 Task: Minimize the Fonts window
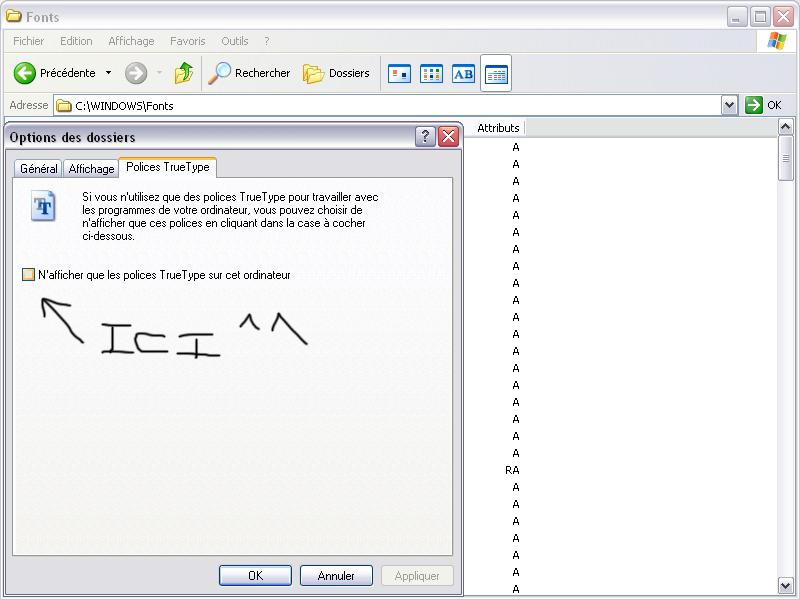coord(737,17)
